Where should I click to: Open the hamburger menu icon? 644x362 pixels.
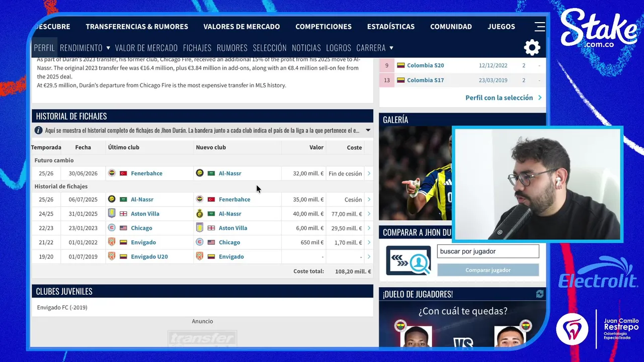[x=539, y=27]
